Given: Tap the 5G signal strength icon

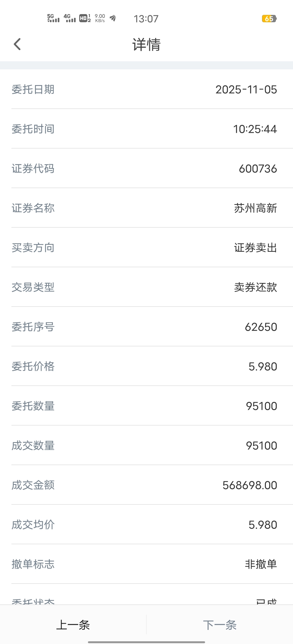Looking at the screenshot, I should pyautogui.click(x=53, y=18).
